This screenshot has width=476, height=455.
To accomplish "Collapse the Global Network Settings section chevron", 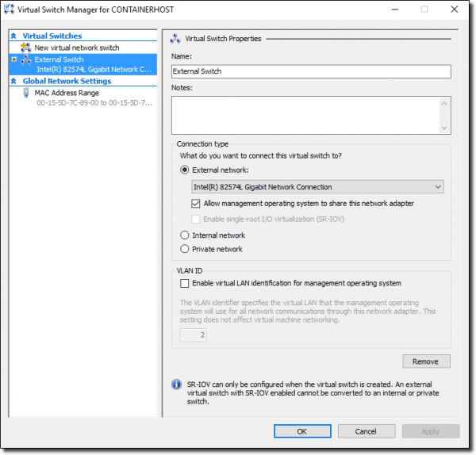I will (13, 81).
